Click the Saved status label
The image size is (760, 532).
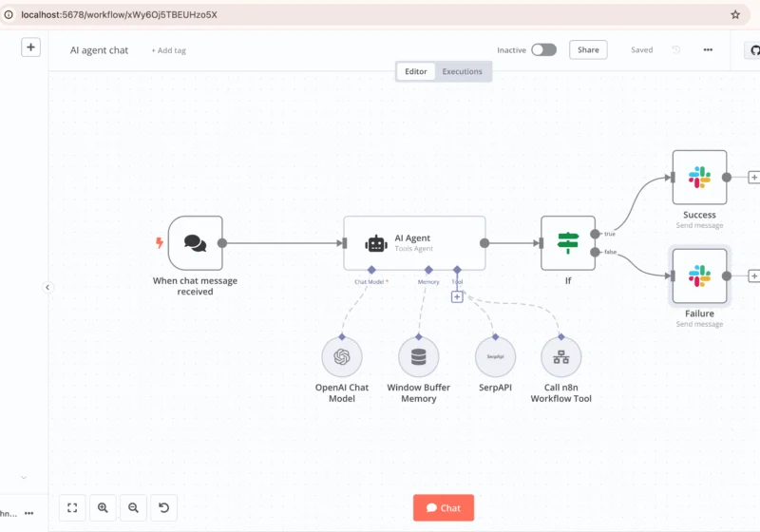642,50
